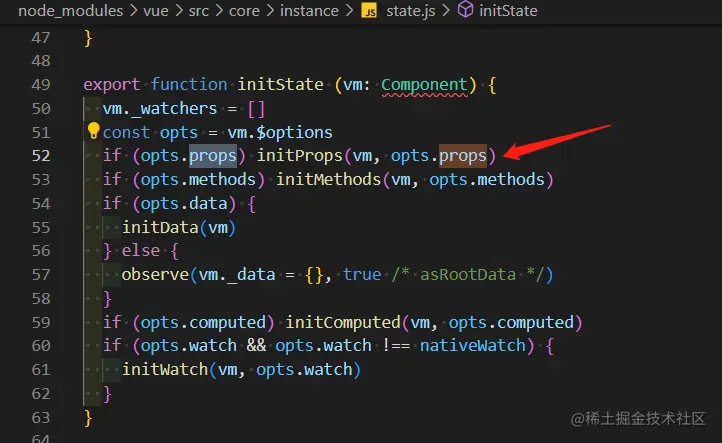Click vm._watchers on line 50
Screen dimensions: 722x443
point(159,109)
